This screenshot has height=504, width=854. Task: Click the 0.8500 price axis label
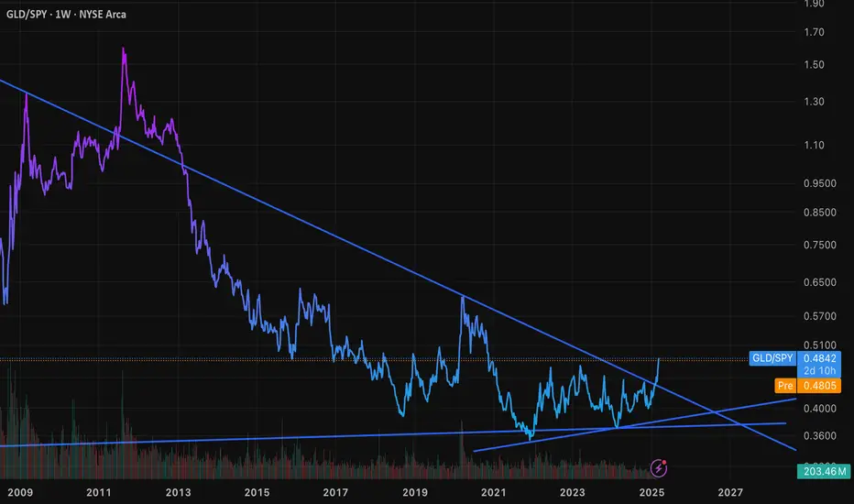[820, 213]
